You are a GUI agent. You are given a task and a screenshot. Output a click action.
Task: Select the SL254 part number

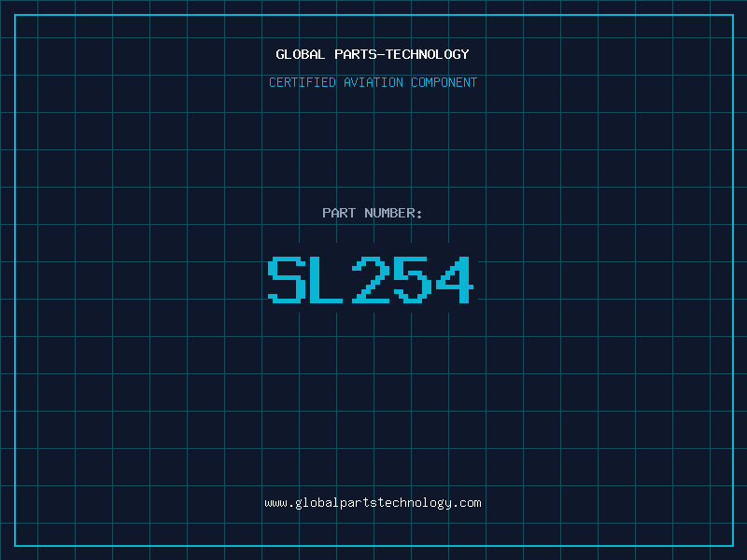point(371,279)
